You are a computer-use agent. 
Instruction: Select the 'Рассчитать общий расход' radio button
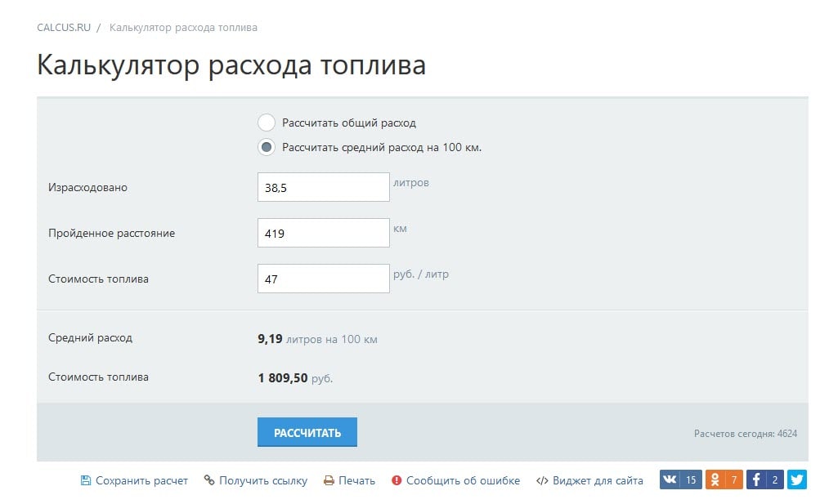[266, 123]
